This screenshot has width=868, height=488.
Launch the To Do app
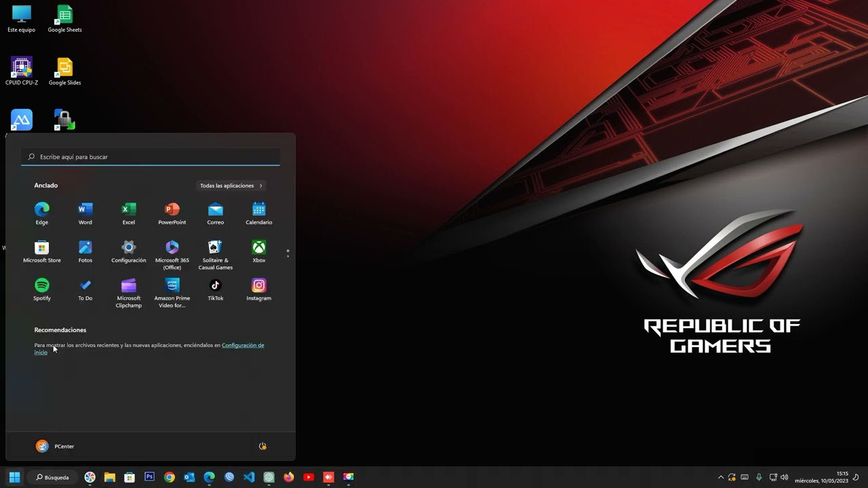(x=85, y=289)
